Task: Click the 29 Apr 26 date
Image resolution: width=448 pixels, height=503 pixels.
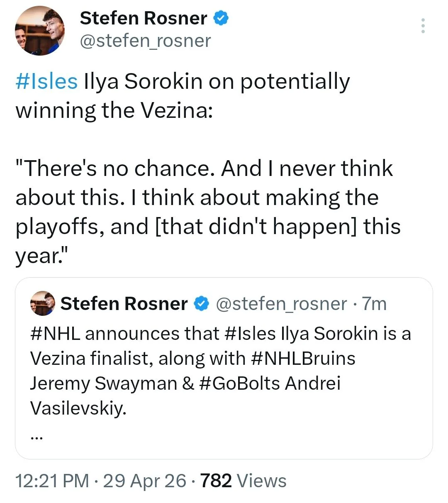Action: [144, 481]
